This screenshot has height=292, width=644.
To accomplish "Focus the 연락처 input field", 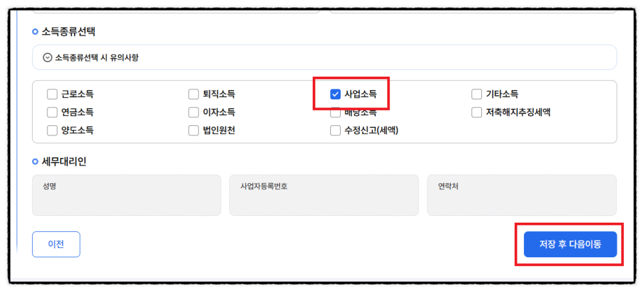I will [521, 195].
